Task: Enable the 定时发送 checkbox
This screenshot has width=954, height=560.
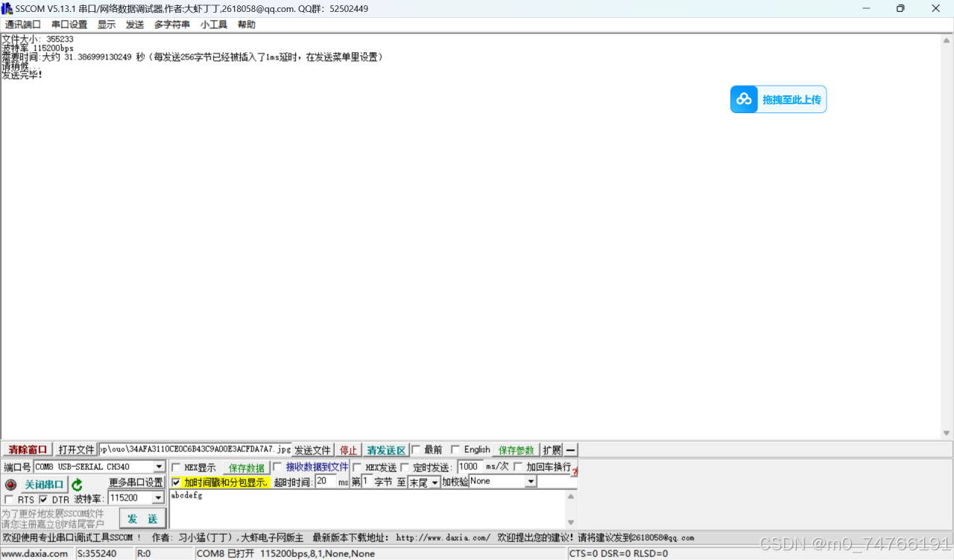Action: coord(405,468)
